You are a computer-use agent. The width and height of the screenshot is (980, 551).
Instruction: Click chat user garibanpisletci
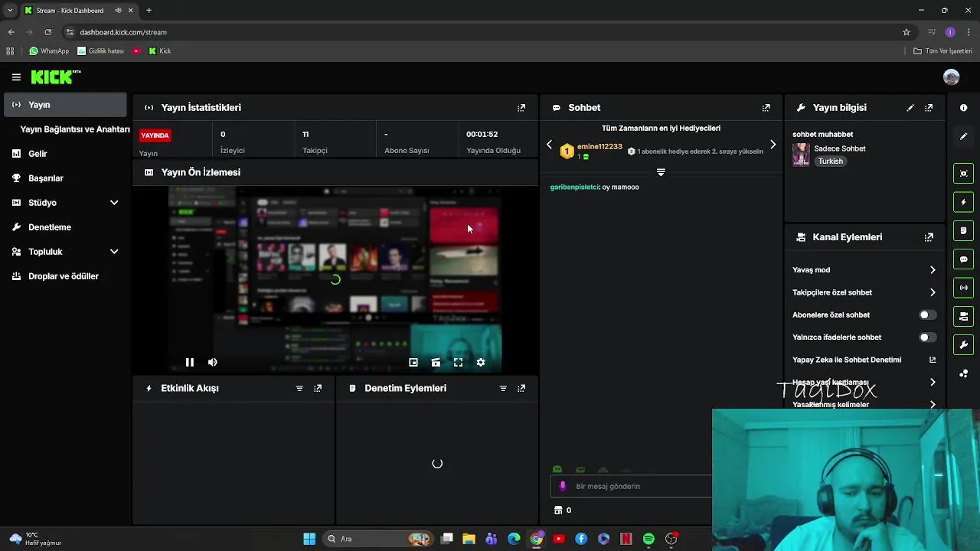tap(574, 187)
